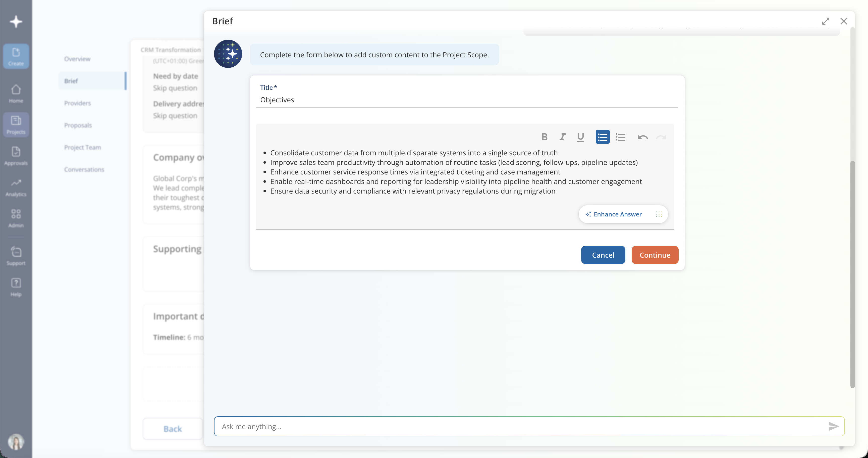Click the Continue button
This screenshot has height=458, width=868.
pos(655,255)
